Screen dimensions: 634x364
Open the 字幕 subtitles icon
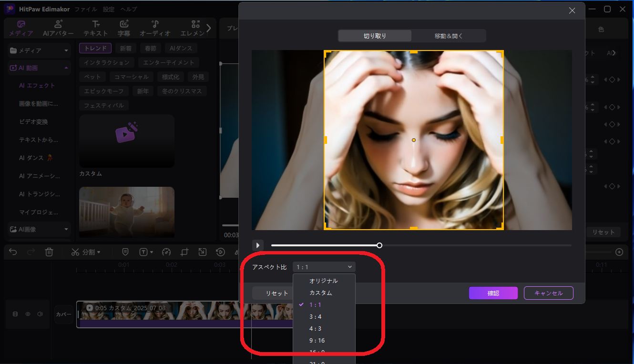click(124, 27)
